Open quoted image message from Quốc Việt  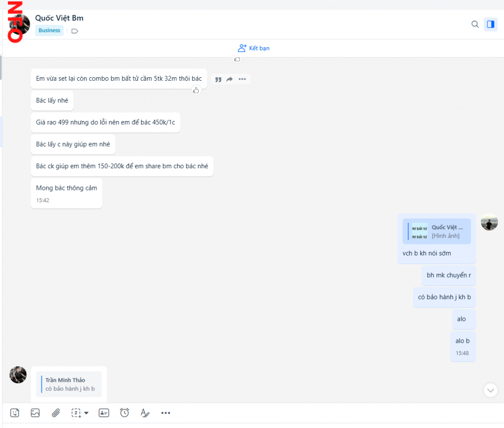[x=437, y=231]
